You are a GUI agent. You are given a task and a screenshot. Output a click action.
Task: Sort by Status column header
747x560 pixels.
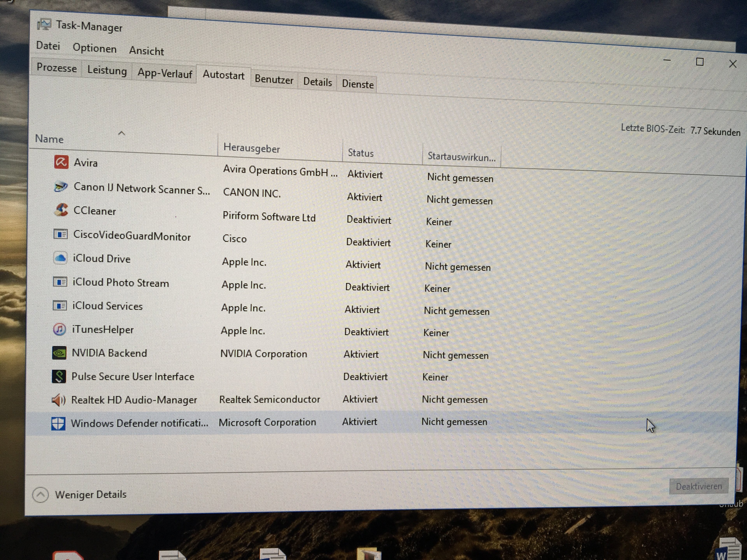(x=361, y=153)
